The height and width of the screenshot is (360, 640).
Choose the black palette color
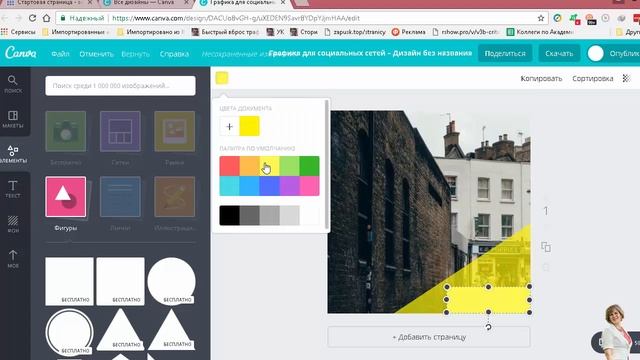tap(229, 216)
